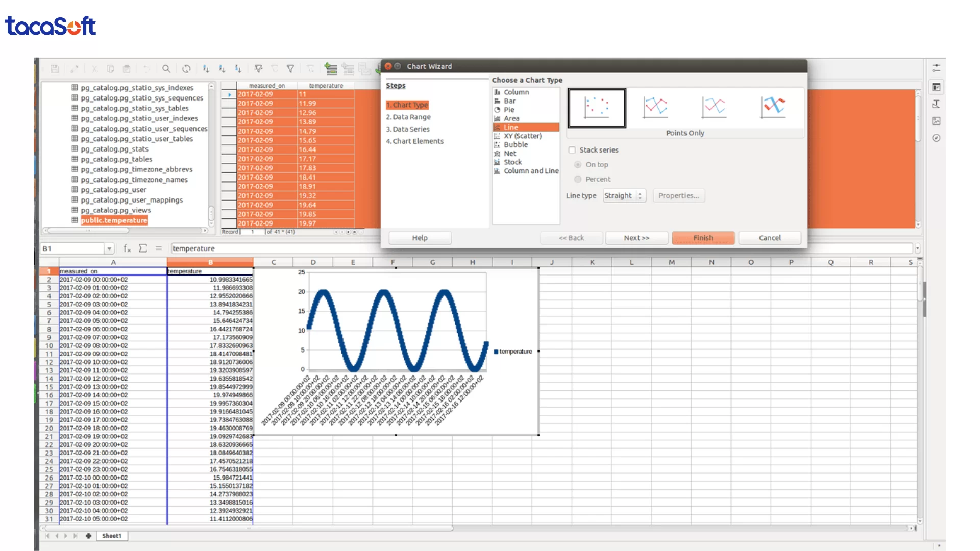980x551 pixels.
Task: Select the Percent radio option
Action: (x=578, y=179)
